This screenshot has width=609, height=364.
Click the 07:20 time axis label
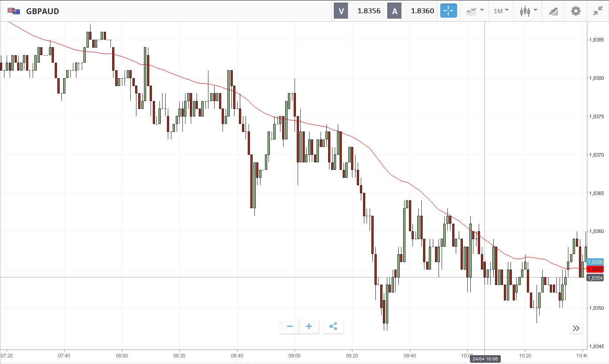[6, 355]
